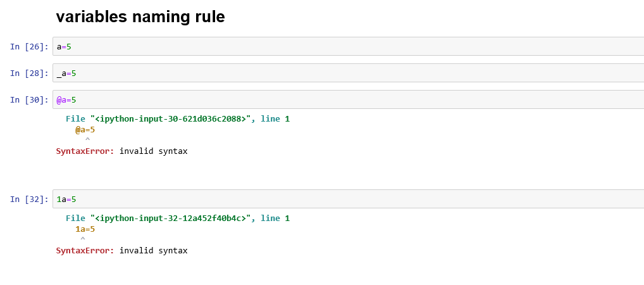Click the 1a=5 line in the traceback

pyautogui.click(x=85, y=229)
